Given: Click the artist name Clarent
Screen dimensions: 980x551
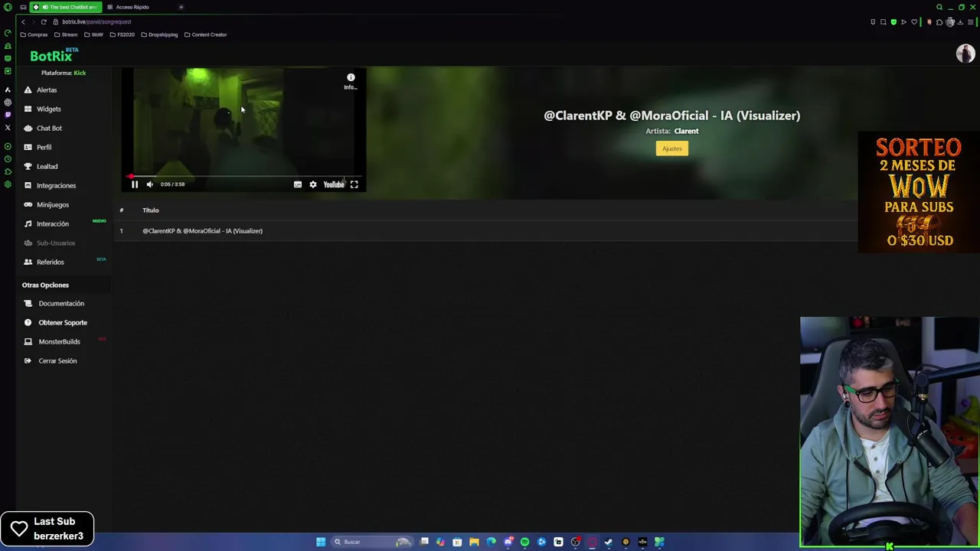Looking at the screenshot, I should click(686, 131).
